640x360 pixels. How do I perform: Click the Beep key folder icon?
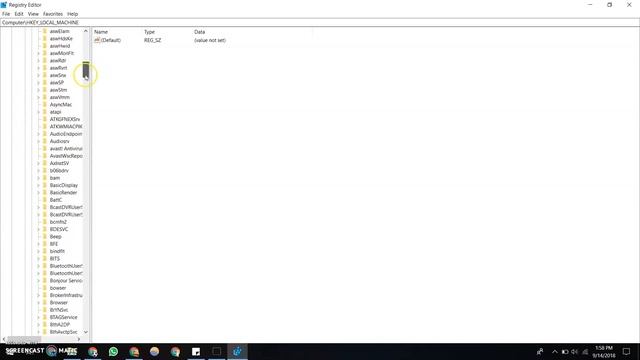[45, 237]
